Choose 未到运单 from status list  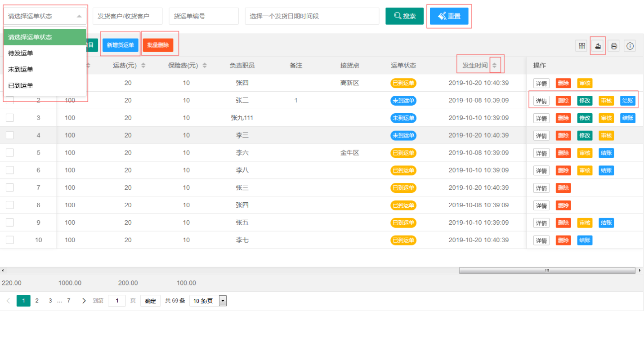coord(21,69)
